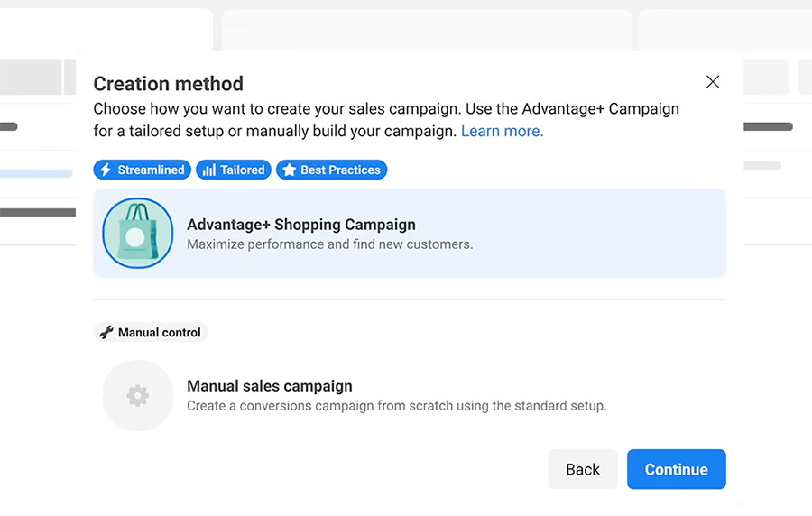Click 'Create a conversions campaign from scratch' description
Screen dimensions: 812x516
[x=397, y=406]
